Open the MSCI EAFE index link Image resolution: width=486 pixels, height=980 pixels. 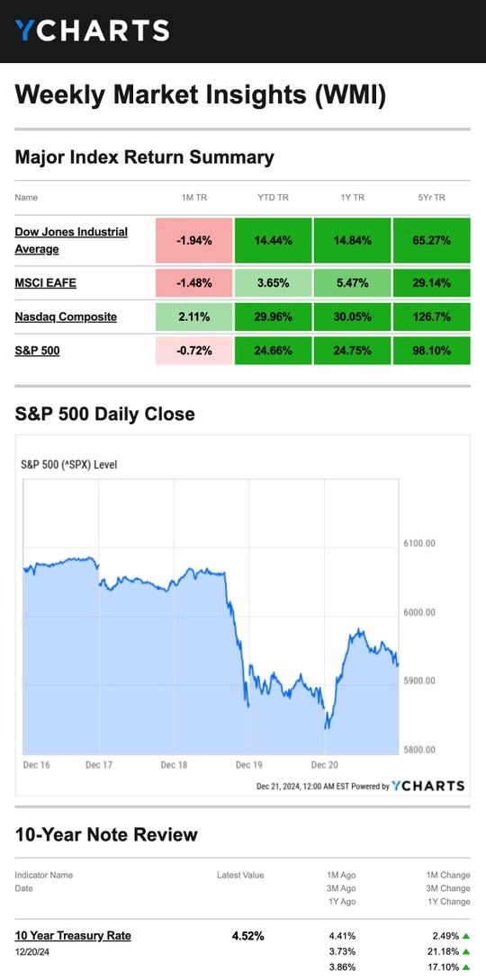[46, 282]
